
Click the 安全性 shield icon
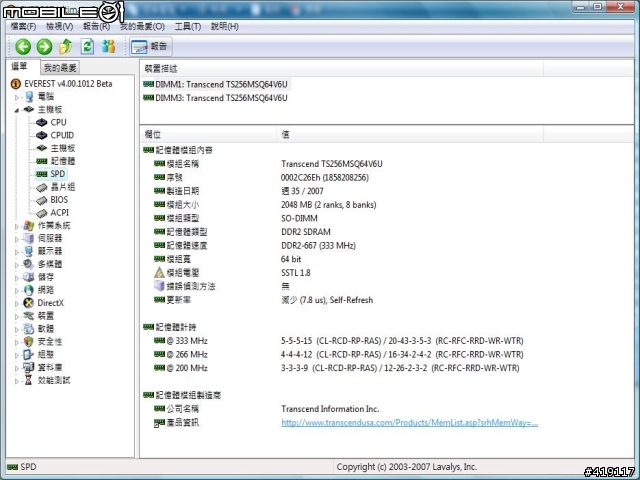point(29,342)
